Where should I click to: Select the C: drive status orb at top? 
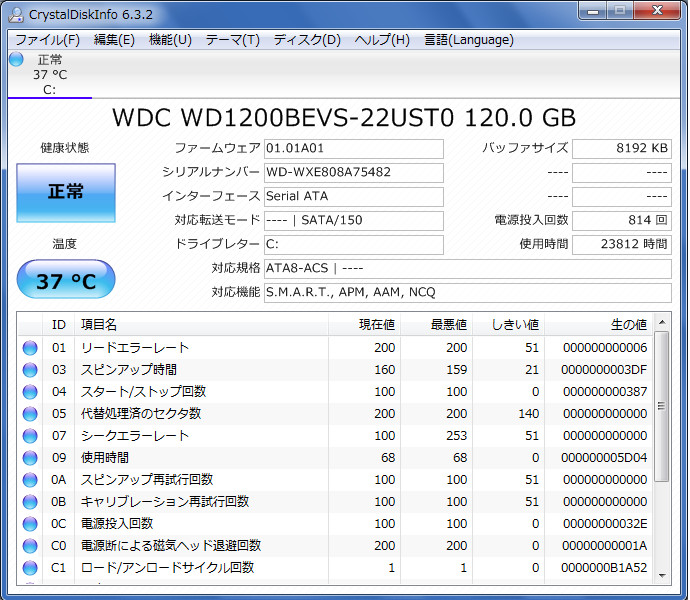click(x=16, y=59)
